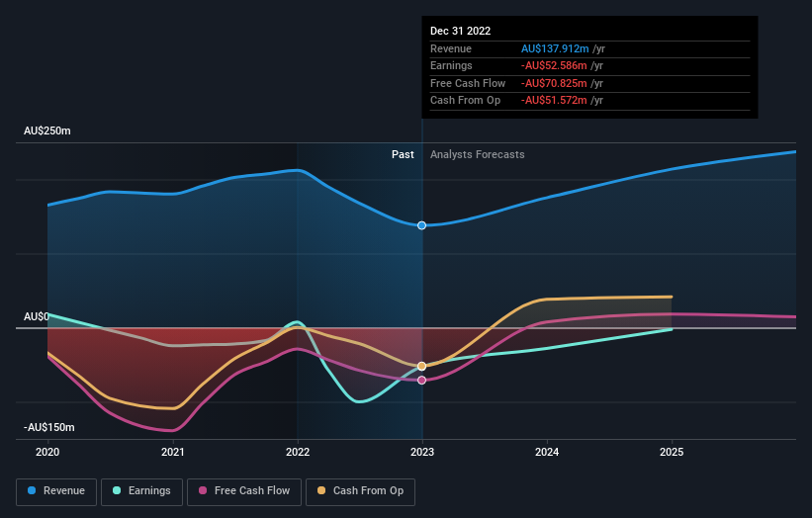The image size is (812, 518).
Task: Click the AU$137.912m revenue value
Action: 555,48
